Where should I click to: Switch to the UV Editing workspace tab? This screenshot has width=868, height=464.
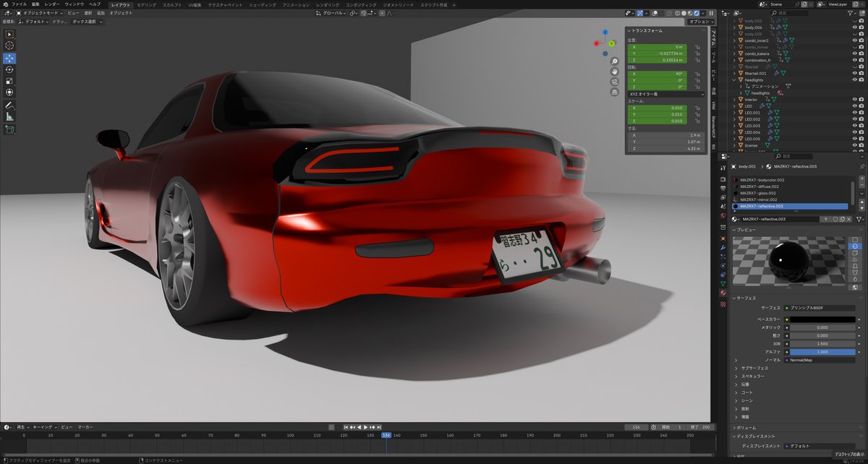(195, 4)
